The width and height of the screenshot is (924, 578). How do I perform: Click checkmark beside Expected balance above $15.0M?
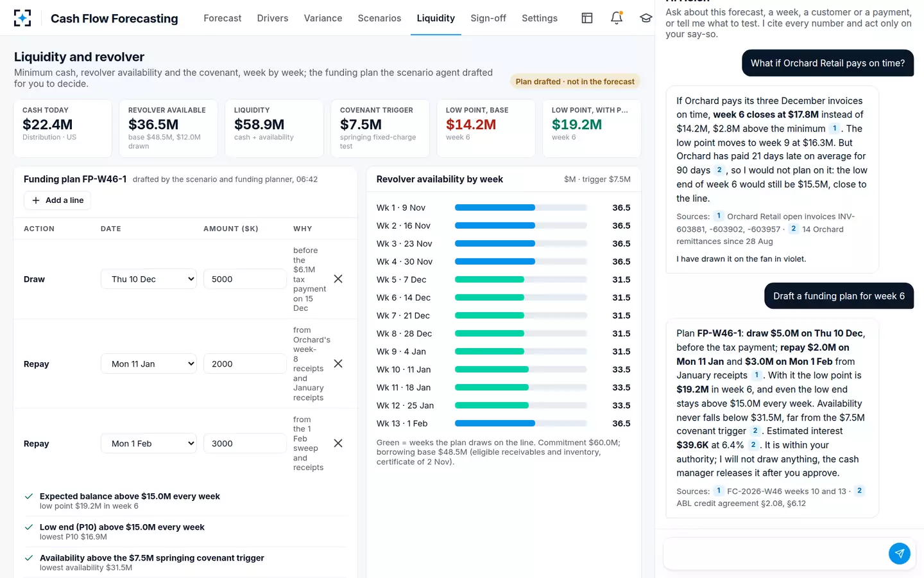29,496
